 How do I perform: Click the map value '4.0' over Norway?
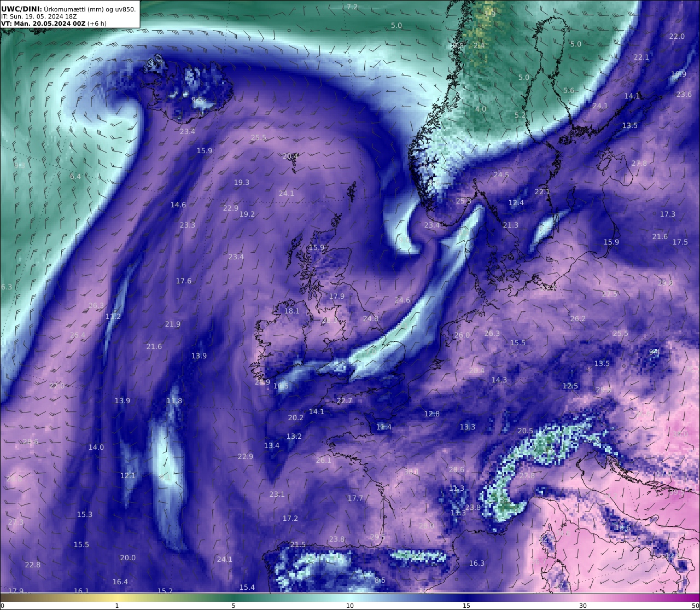pos(481,109)
